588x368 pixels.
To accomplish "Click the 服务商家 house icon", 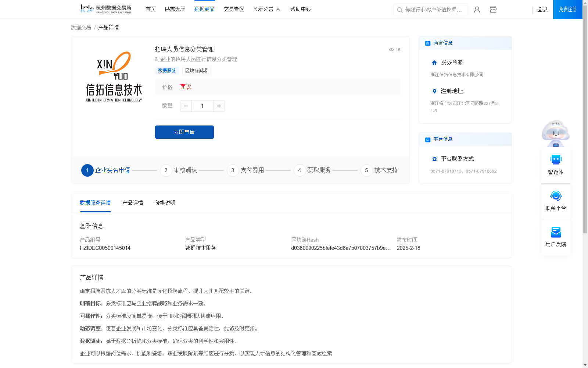I will coord(434,63).
